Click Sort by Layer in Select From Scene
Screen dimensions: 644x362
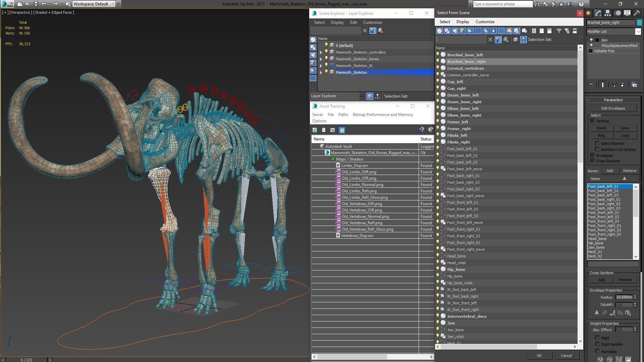coord(516,40)
